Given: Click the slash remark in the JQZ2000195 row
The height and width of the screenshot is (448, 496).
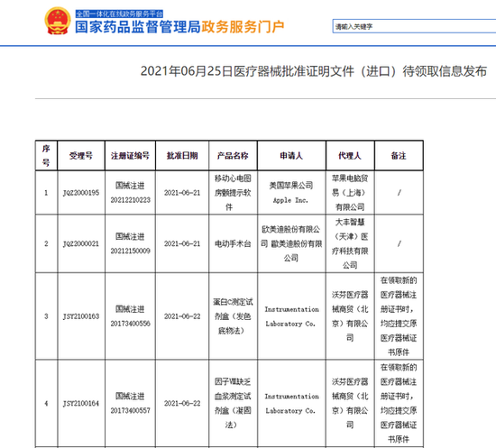Looking at the screenshot, I should coord(399,193).
